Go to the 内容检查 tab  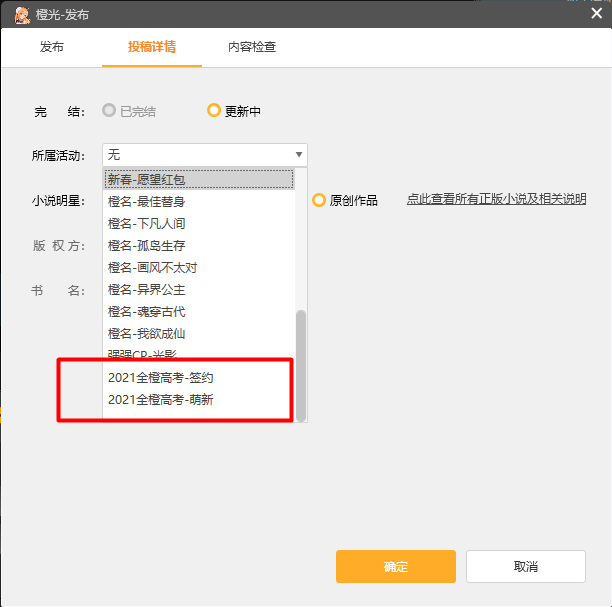252,47
